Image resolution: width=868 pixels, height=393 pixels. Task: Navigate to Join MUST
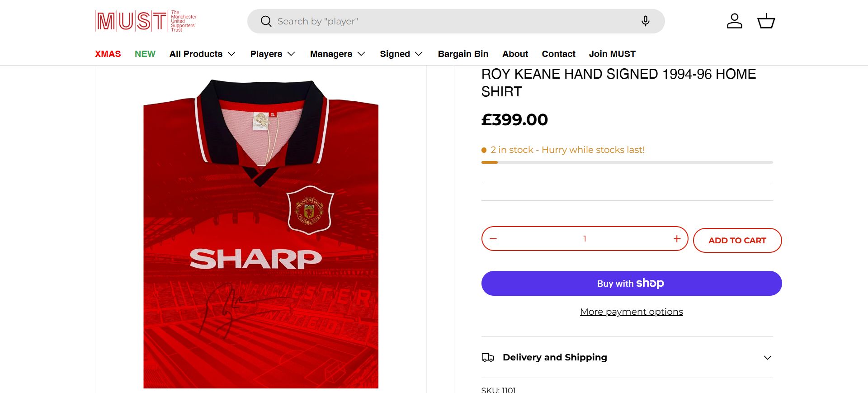[x=612, y=54]
